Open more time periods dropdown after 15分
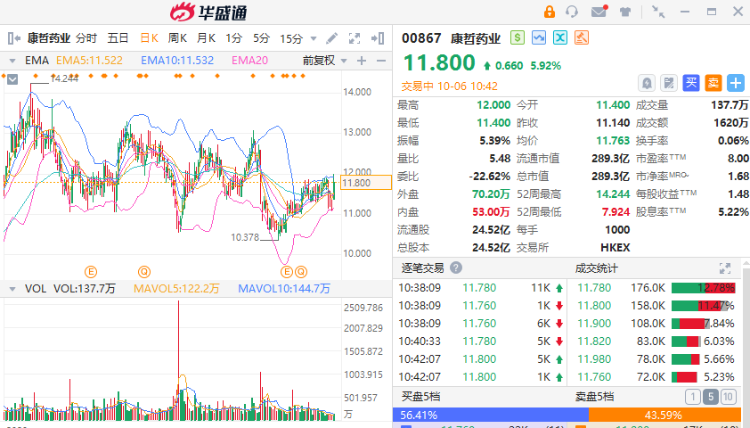750x428 pixels. pyautogui.click(x=314, y=38)
